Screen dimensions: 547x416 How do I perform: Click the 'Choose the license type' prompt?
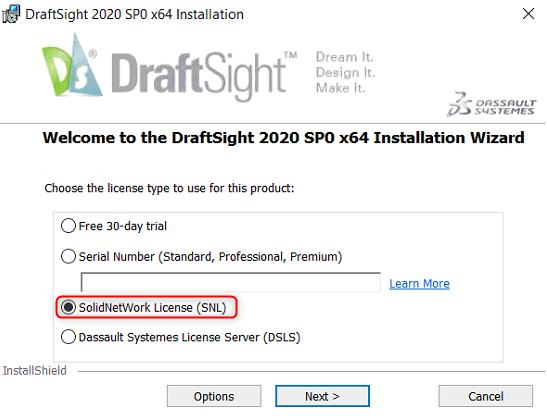coord(169,188)
